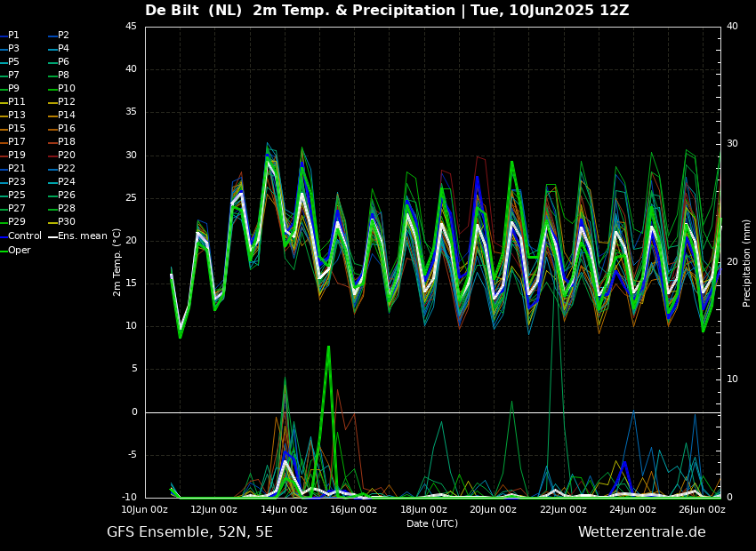Click the 22Jun 00z date tick label
Screen dimensions: 756x551
(563, 510)
